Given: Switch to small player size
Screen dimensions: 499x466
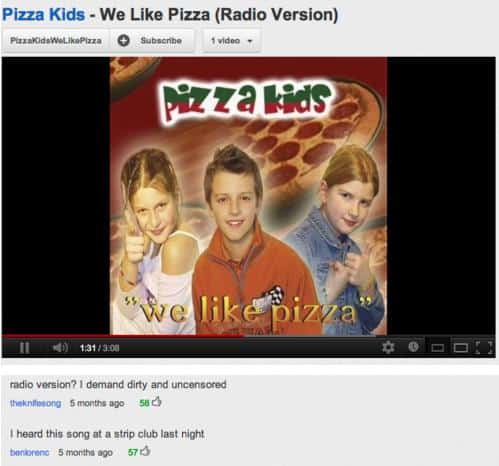Looking at the screenshot, I should click(x=437, y=348).
